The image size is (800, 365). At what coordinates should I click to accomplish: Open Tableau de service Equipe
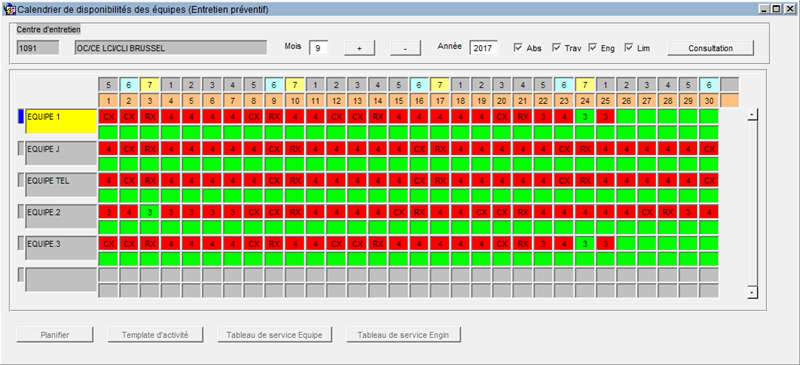tap(275, 335)
